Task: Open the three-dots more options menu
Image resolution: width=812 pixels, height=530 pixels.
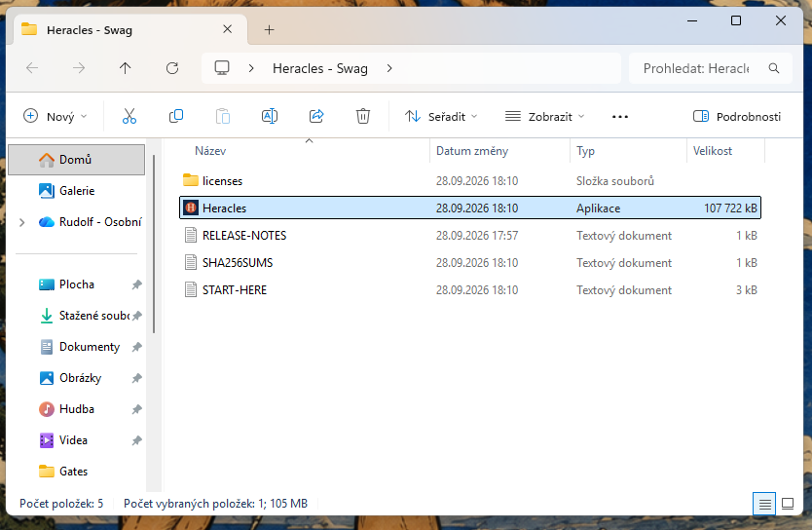Action: (620, 117)
